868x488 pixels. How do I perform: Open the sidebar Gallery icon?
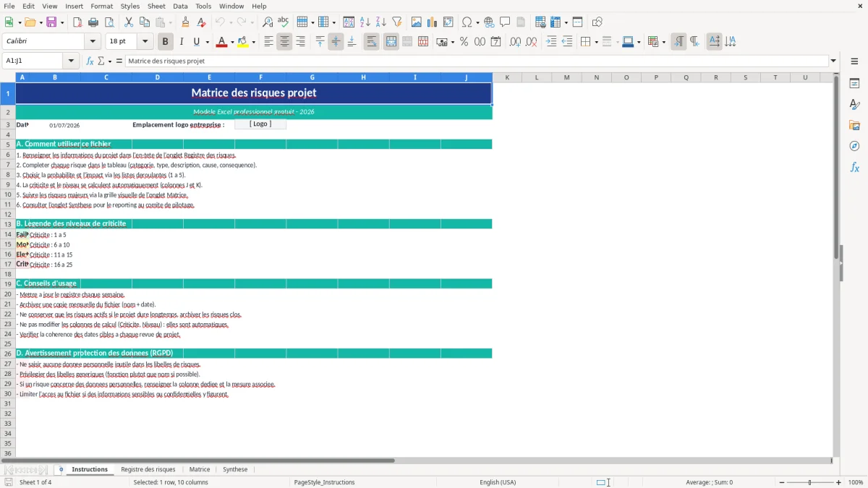click(854, 126)
